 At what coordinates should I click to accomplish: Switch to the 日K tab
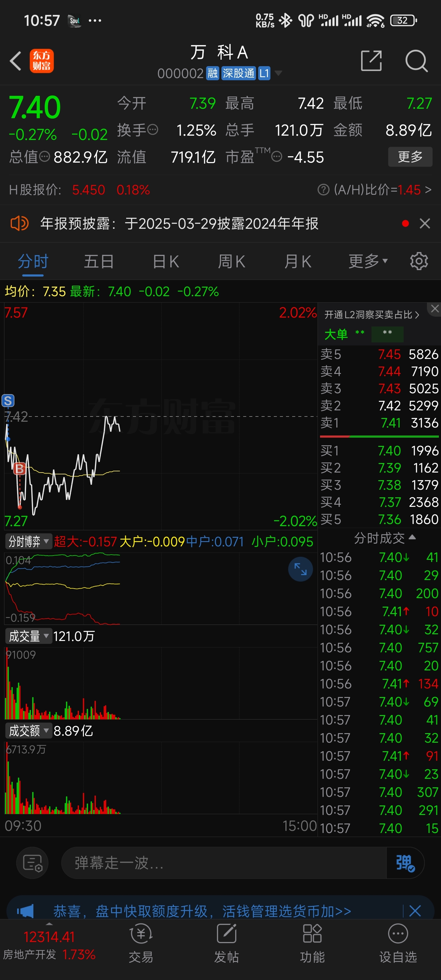point(166,262)
